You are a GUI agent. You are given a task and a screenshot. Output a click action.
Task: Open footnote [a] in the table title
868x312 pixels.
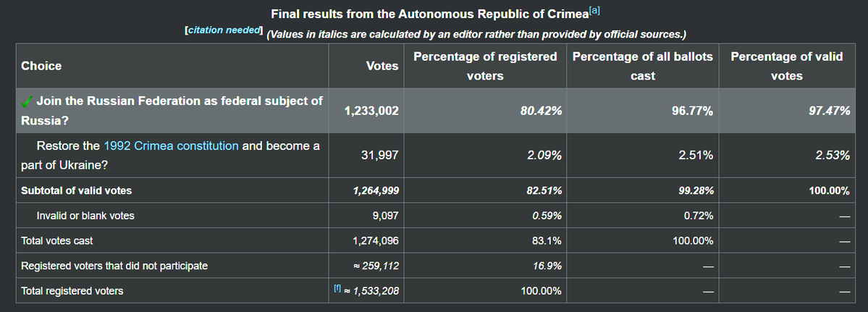595,11
